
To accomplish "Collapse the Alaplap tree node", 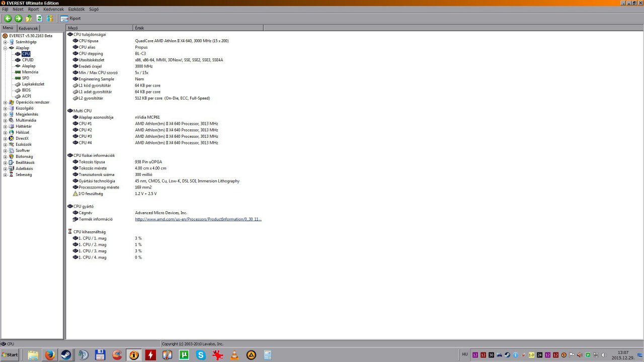I will coord(5,48).
